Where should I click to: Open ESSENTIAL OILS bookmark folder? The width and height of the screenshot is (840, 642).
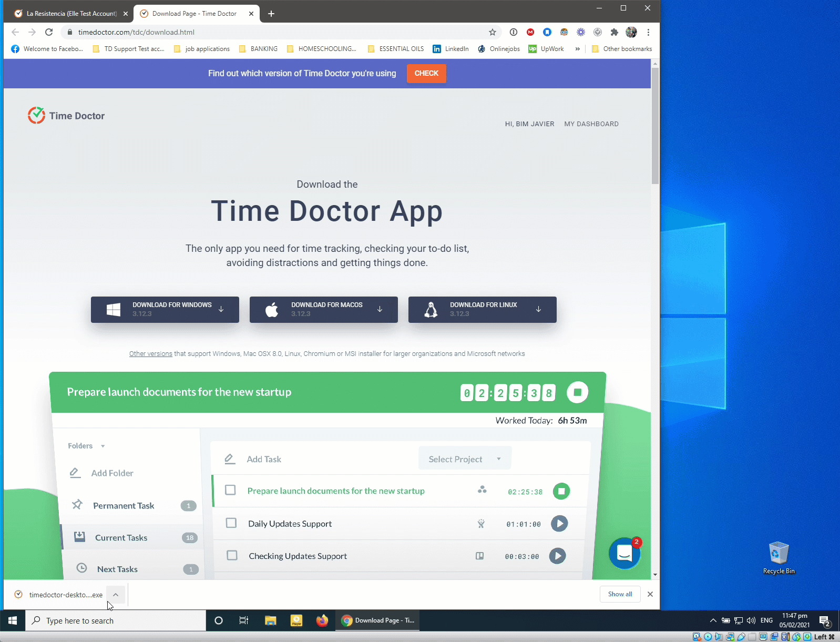396,49
